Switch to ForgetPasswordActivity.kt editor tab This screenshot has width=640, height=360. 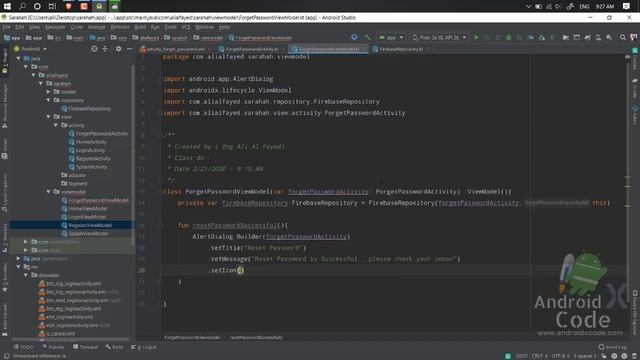[x=252, y=49]
